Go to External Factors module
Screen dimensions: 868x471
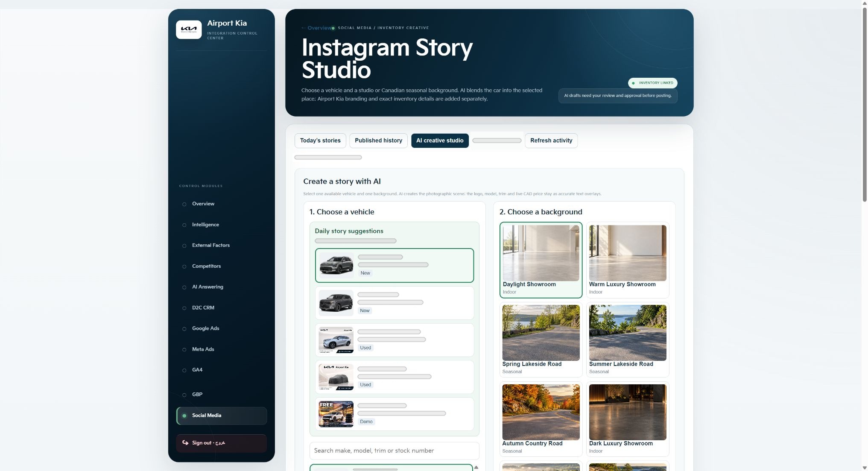click(221, 246)
